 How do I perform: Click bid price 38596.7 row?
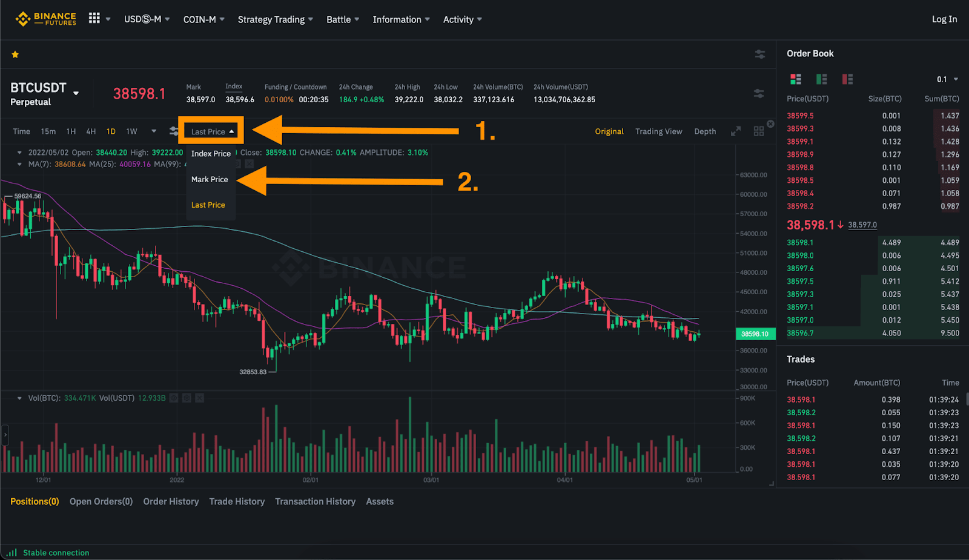point(873,333)
